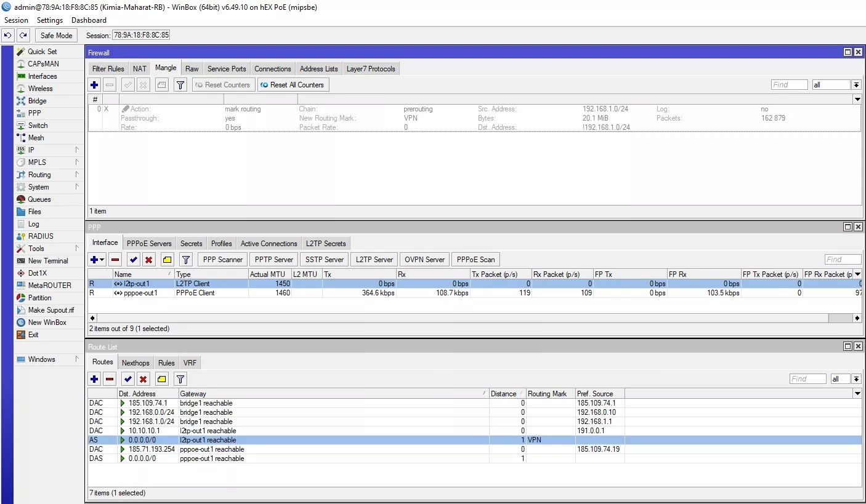Remove selected PPP interface with minus
866x504 pixels.
click(x=115, y=260)
